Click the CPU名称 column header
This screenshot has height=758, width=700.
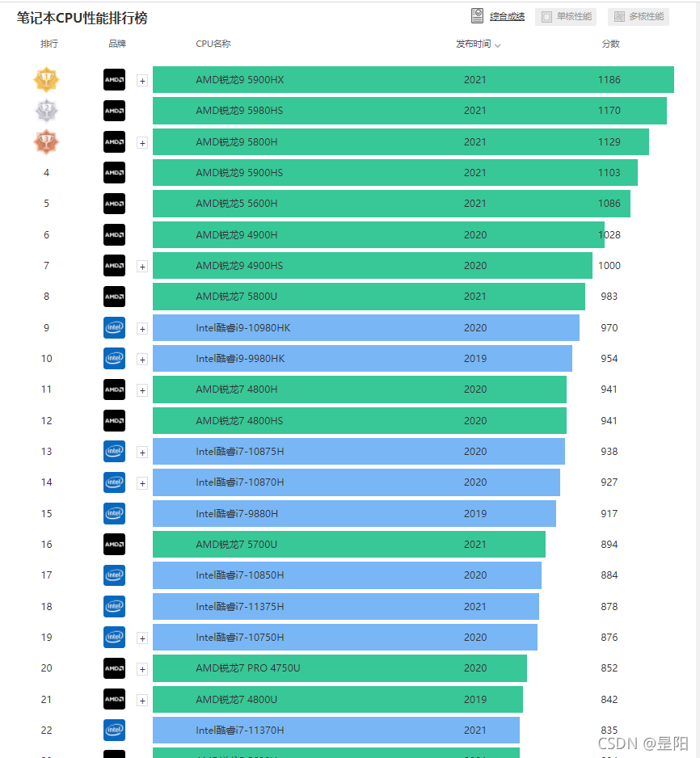point(213,44)
